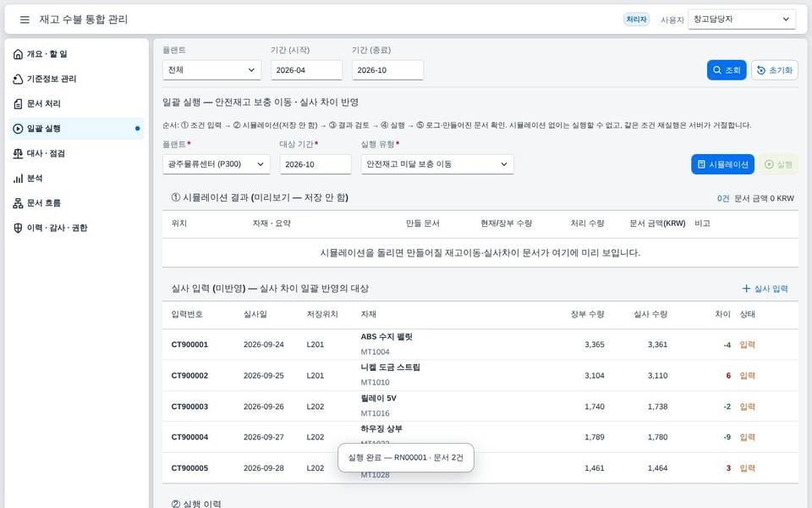Click the flow diagram icon beside 문서 흐름
812x508 pixels.
coord(18,203)
